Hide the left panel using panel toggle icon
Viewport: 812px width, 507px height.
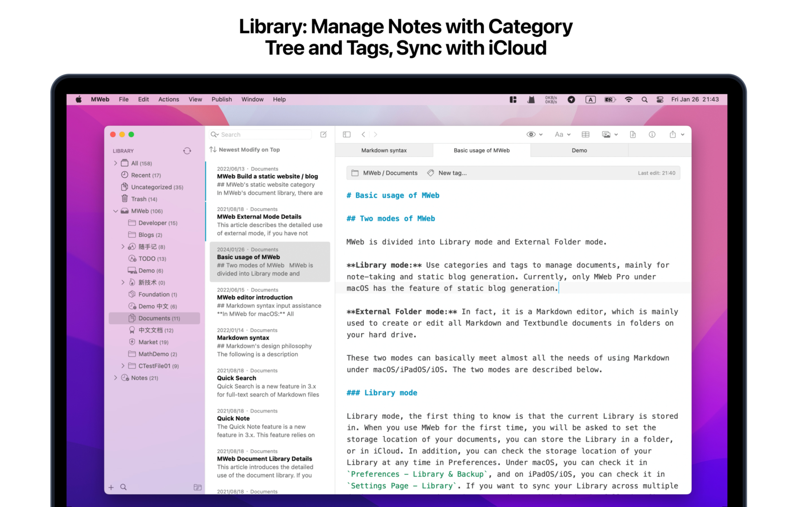(347, 134)
